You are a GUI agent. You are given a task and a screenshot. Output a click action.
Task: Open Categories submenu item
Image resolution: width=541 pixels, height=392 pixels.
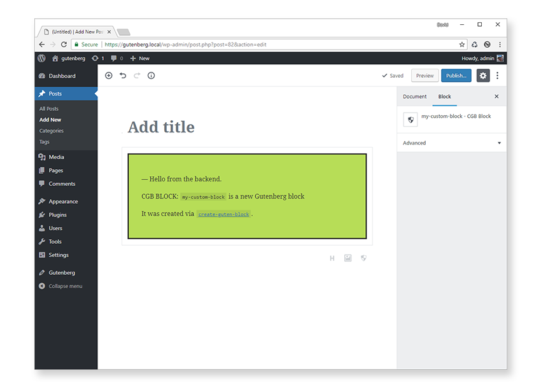click(52, 131)
